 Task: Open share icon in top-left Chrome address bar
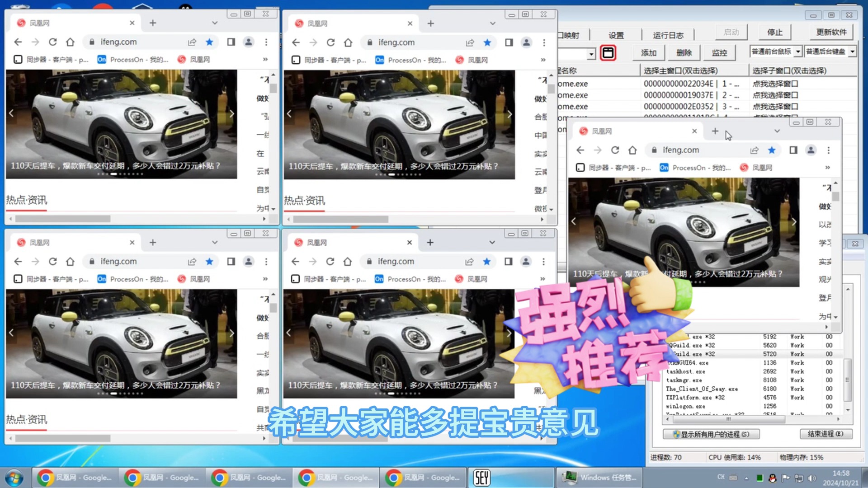[192, 42]
